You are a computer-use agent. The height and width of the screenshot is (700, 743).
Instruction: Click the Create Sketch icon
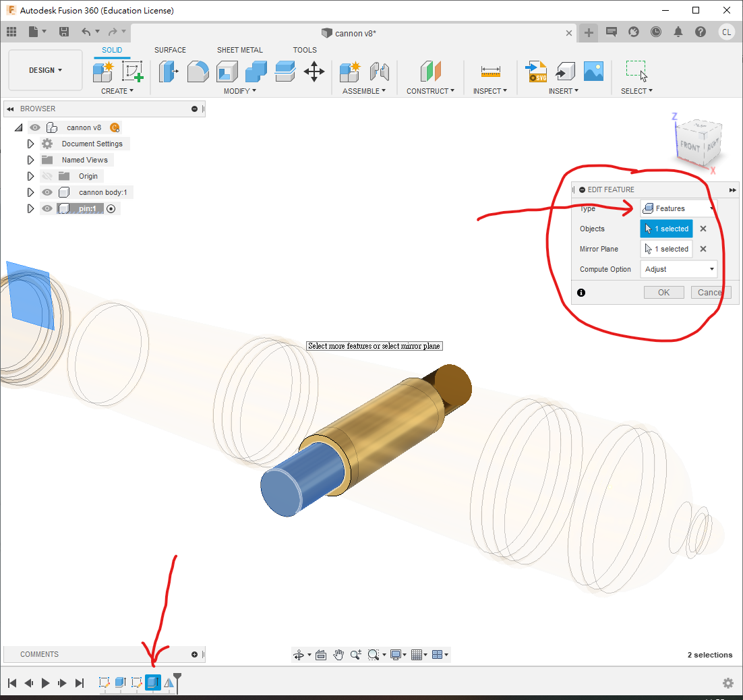[132, 71]
